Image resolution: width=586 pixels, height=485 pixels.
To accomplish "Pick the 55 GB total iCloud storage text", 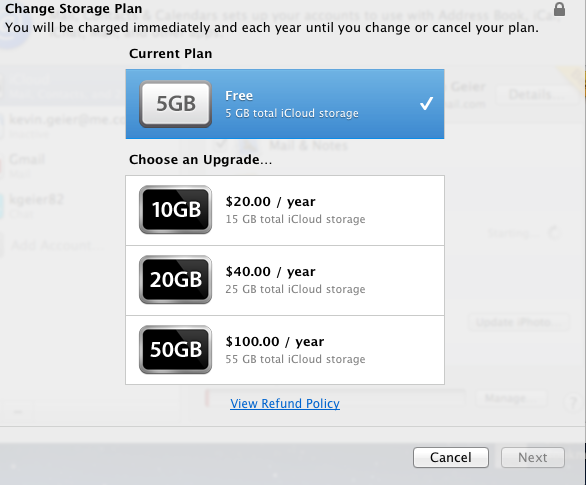I will point(295,359).
